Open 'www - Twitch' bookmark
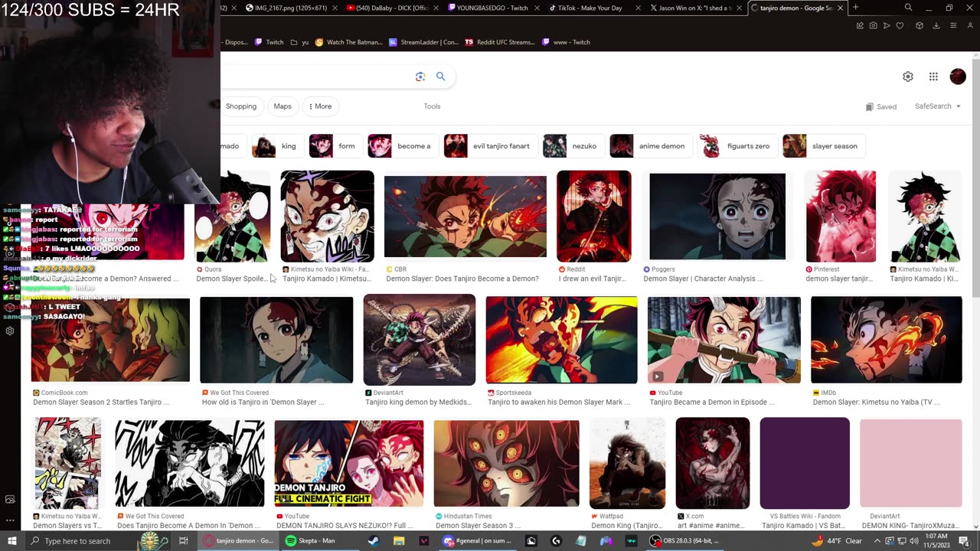The width and height of the screenshot is (980, 551). [567, 42]
